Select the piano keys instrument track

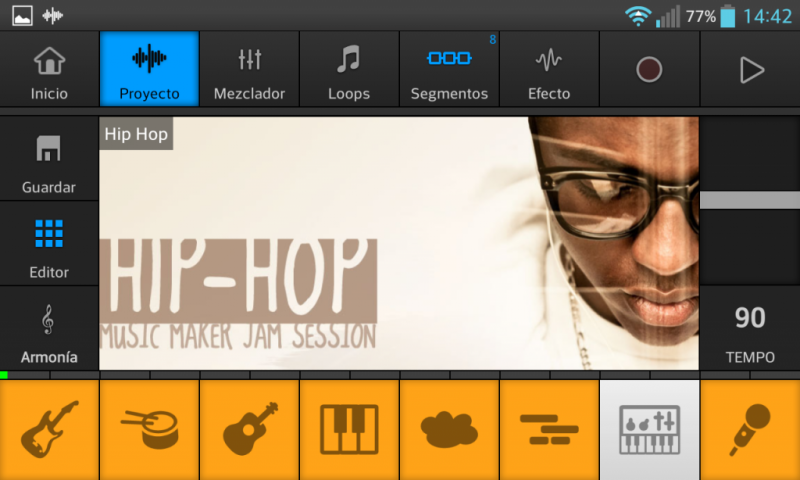click(349, 429)
